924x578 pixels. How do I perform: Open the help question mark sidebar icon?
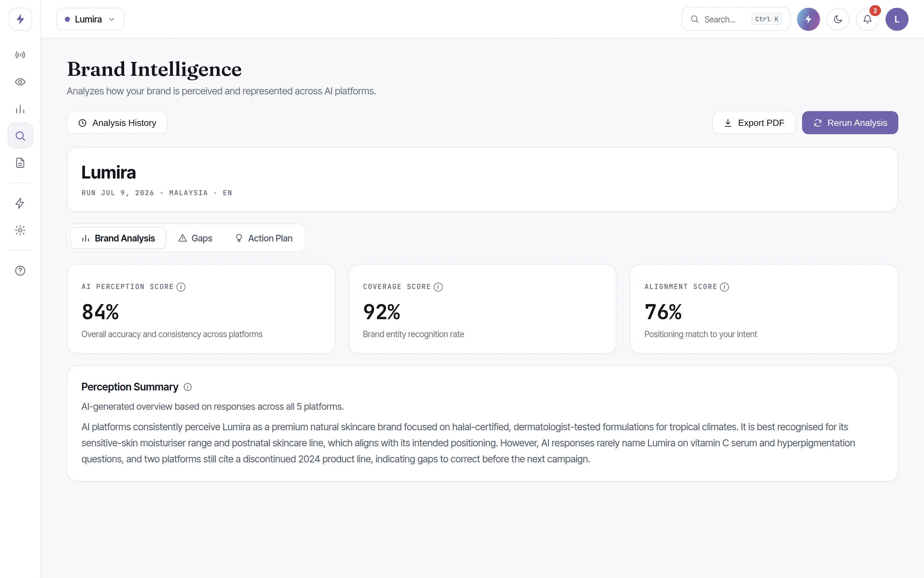click(x=20, y=271)
